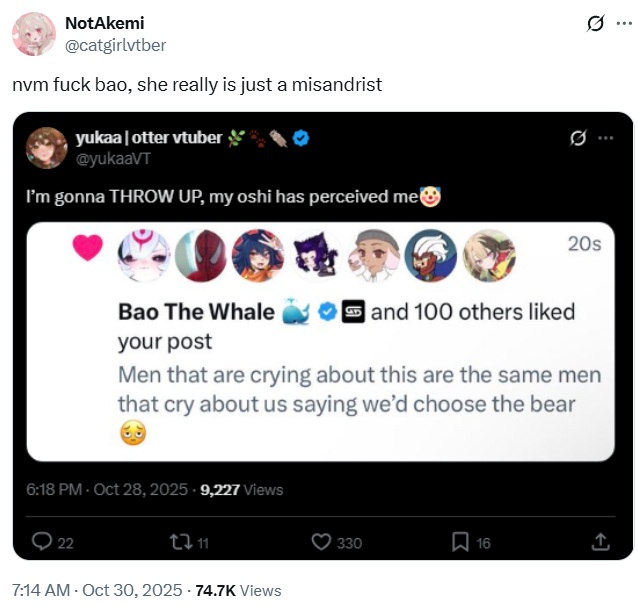This screenshot has height=606, width=638.
Task: Click the share icon on quoted post
Action: click(x=601, y=542)
